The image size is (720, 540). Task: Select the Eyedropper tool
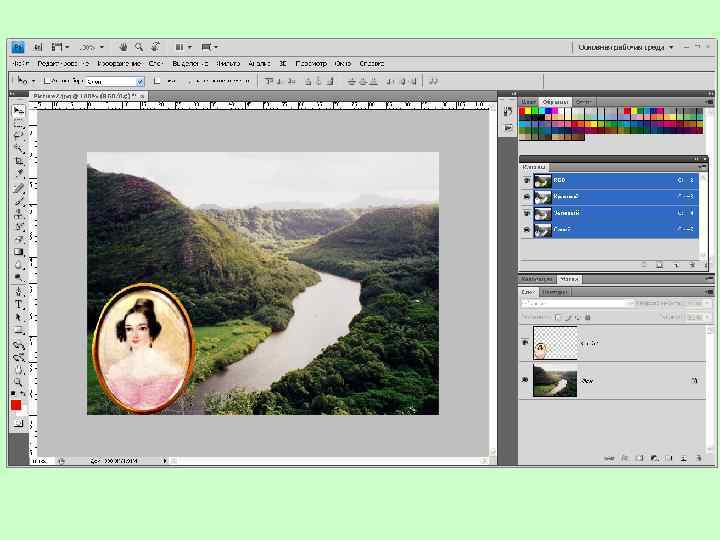[x=18, y=174]
